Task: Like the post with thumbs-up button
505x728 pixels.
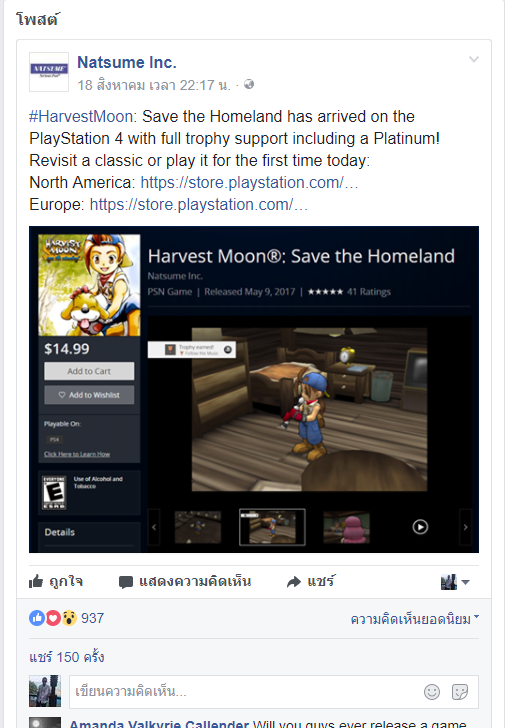Action: 56,581
